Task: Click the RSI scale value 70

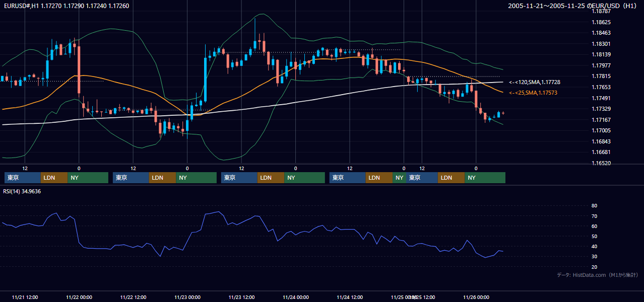Action: click(595, 216)
